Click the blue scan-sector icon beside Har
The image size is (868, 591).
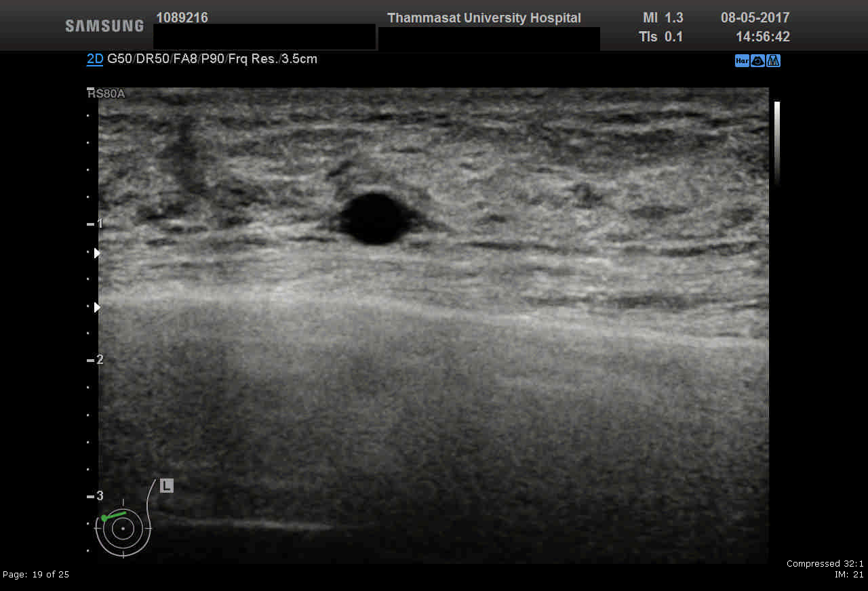[758, 61]
